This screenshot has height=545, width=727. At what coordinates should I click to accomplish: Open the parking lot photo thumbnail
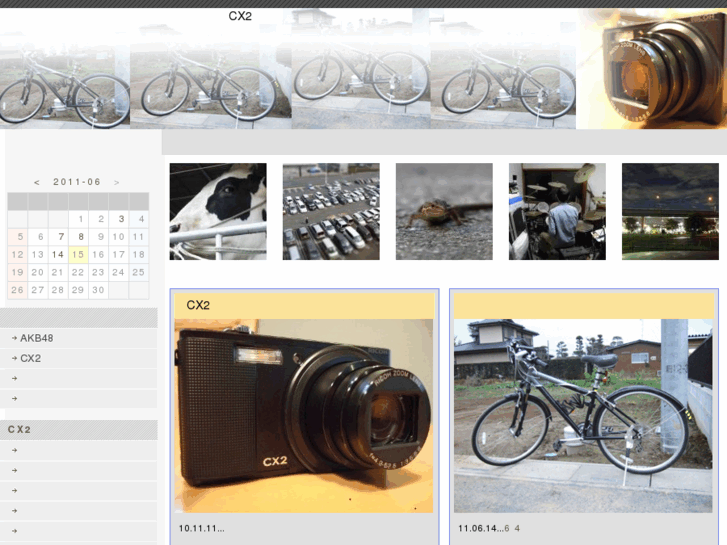331,211
